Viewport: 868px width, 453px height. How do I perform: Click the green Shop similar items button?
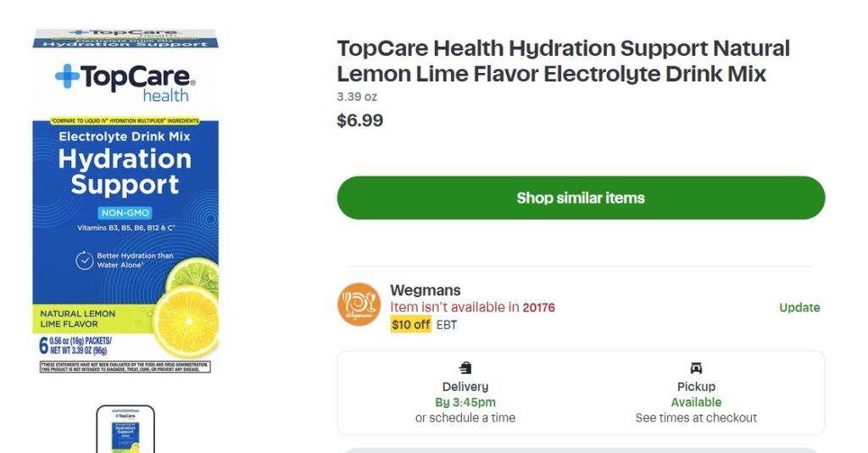coord(581,198)
